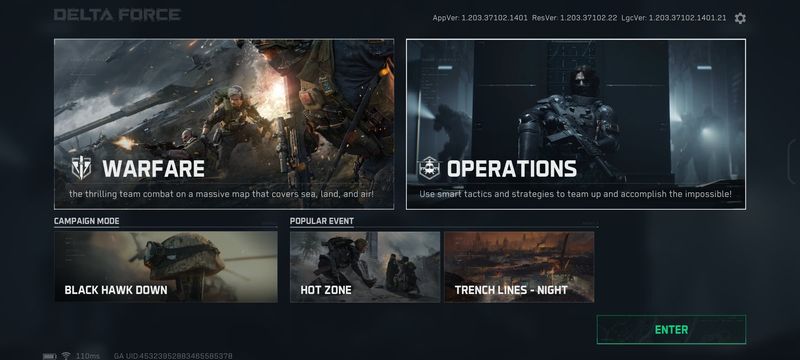
Task: Click the Warfare crossed-swords emblem icon
Action: [x=81, y=168]
